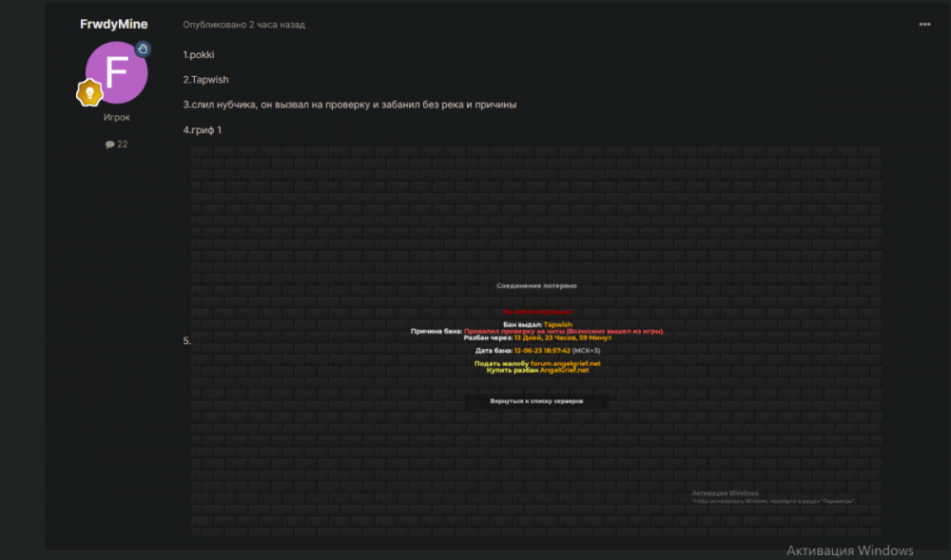Click 'Соединение потеряно' title in the screenshot
Image resolution: width=951 pixels, height=560 pixels.
point(537,283)
